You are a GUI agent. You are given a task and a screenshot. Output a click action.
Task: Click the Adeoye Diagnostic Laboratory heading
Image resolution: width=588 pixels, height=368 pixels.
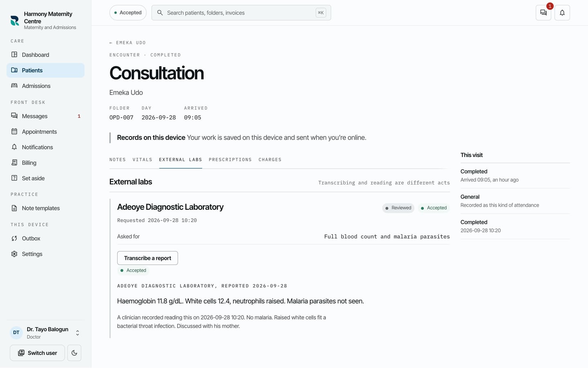tap(170, 207)
